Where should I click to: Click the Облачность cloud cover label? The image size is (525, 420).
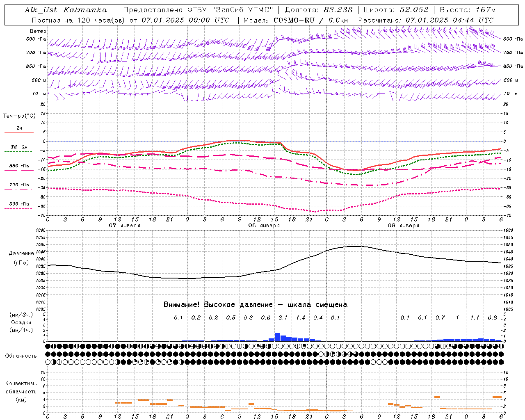click(21, 356)
